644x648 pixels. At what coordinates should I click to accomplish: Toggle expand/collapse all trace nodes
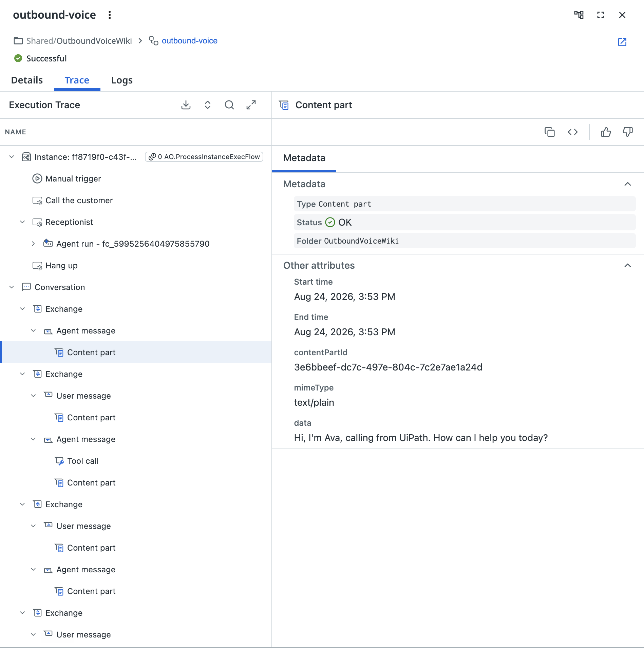coord(208,105)
